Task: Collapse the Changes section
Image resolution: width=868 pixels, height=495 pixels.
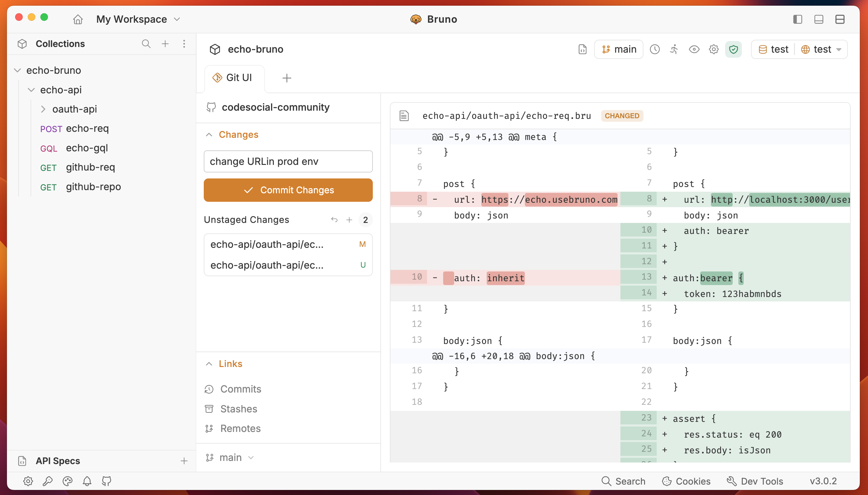Action: point(209,135)
